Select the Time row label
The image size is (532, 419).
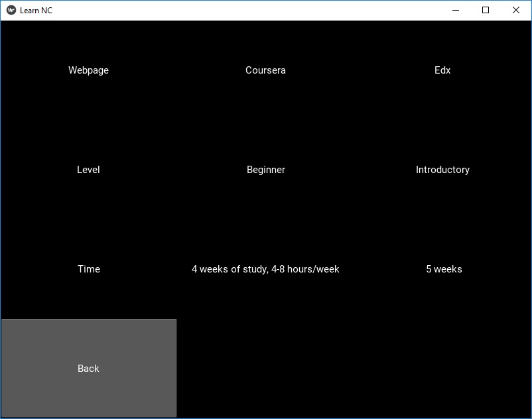pos(89,269)
